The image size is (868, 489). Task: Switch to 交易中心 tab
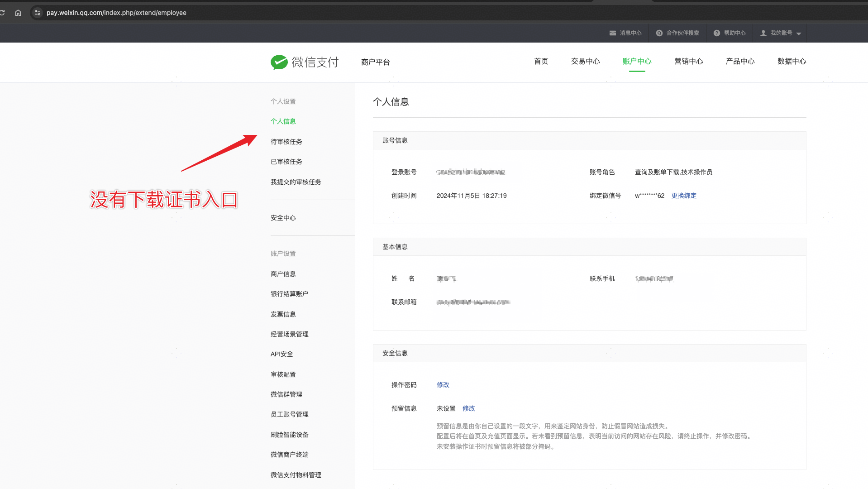click(586, 61)
